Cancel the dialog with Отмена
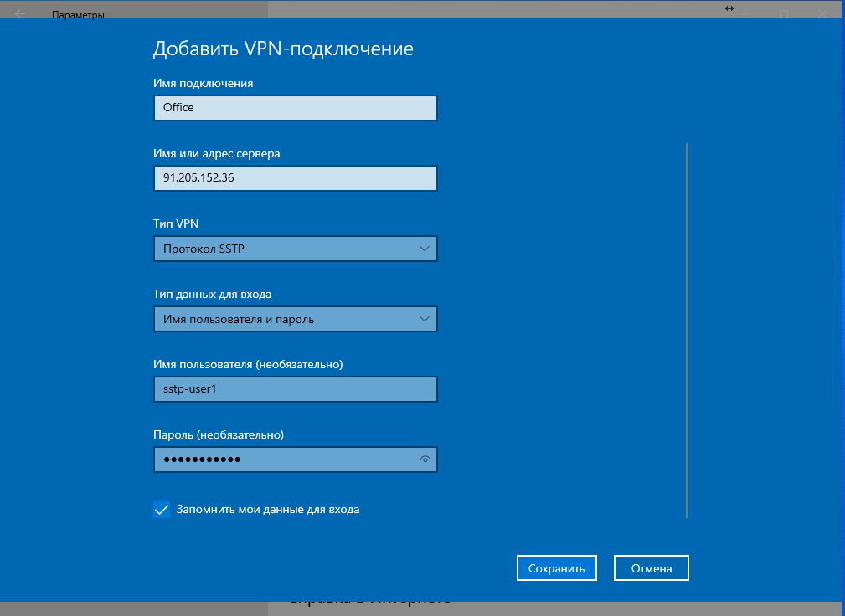This screenshot has width=845, height=616. pyautogui.click(x=652, y=568)
